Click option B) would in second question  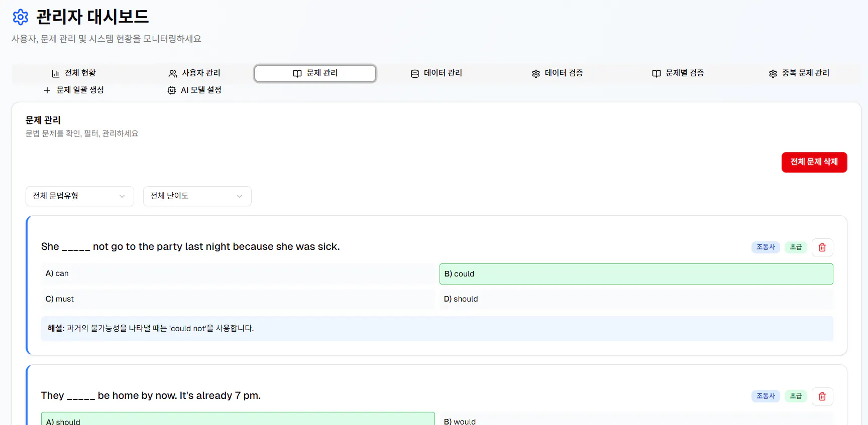[x=636, y=419]
